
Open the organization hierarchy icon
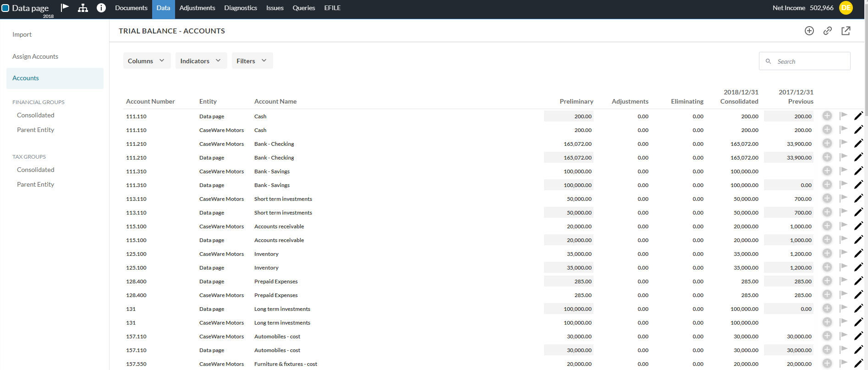(x=83, y=8)
